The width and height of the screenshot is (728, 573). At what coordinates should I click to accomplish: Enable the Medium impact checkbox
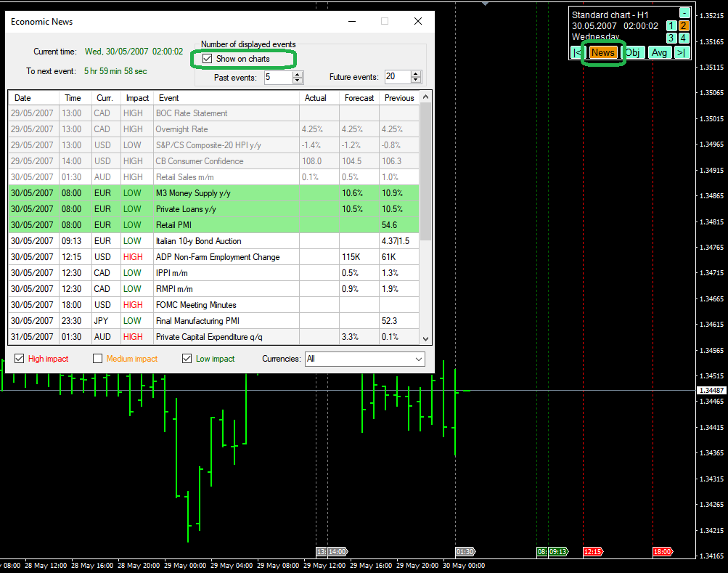point(97,359)
